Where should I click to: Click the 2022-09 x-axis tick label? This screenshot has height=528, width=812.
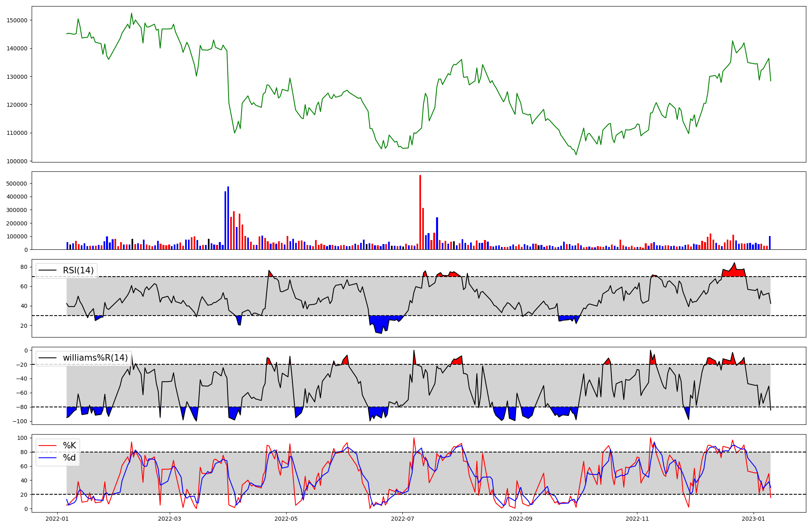520,519
